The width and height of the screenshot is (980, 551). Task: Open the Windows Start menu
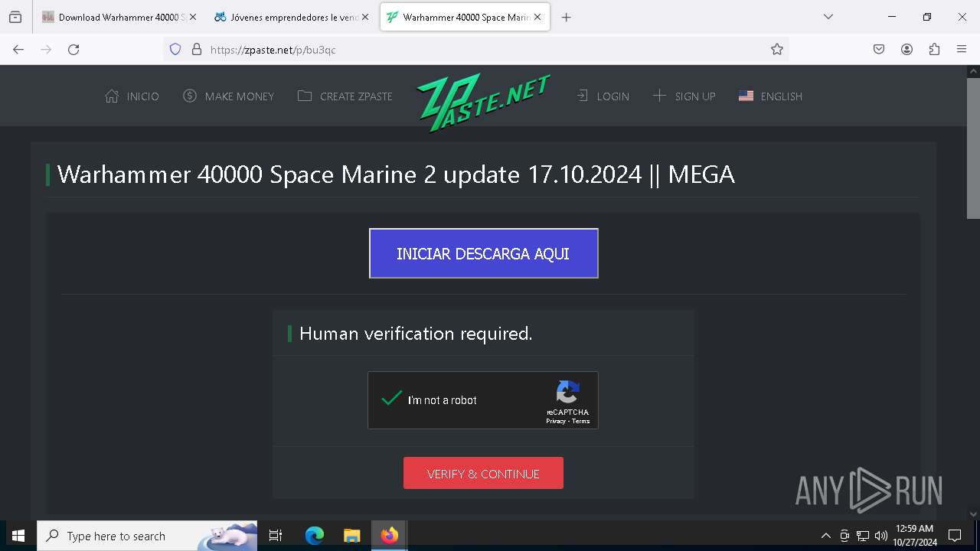tap(18, 536)
